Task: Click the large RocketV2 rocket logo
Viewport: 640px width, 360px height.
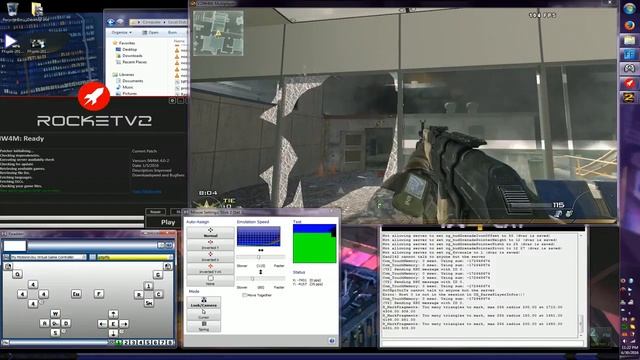Action: (x=94, y=96)
